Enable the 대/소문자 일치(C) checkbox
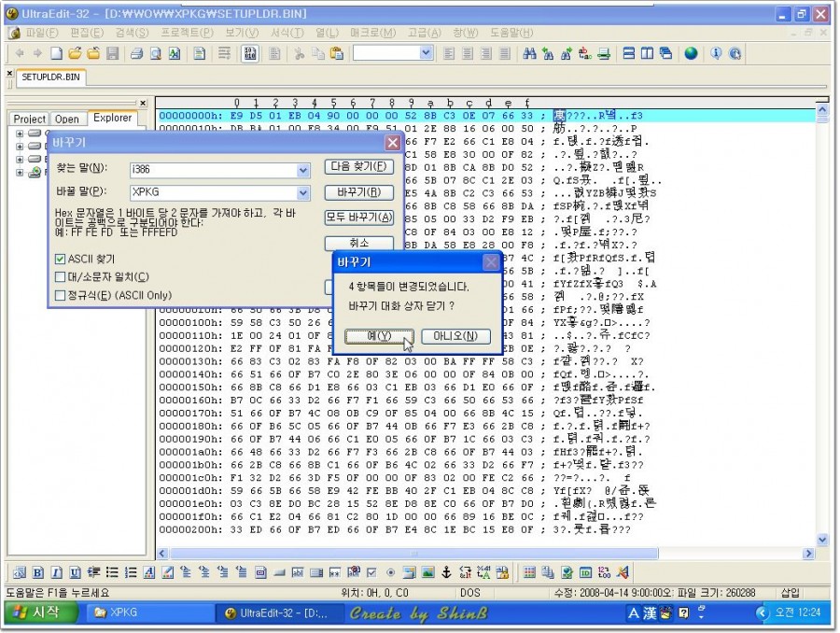Viewport: 840px width, 633px height. pyautogui.click(x=60, y=277)
